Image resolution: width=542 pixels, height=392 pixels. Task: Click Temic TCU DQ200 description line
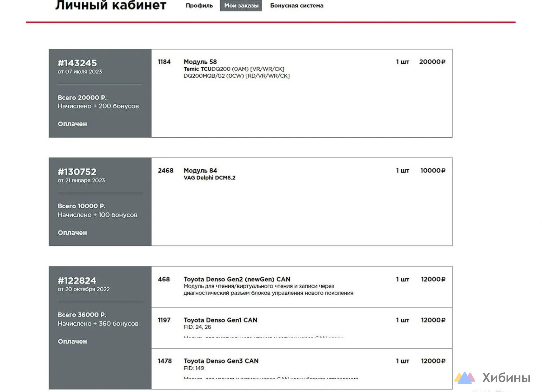[x=234, y=69]
